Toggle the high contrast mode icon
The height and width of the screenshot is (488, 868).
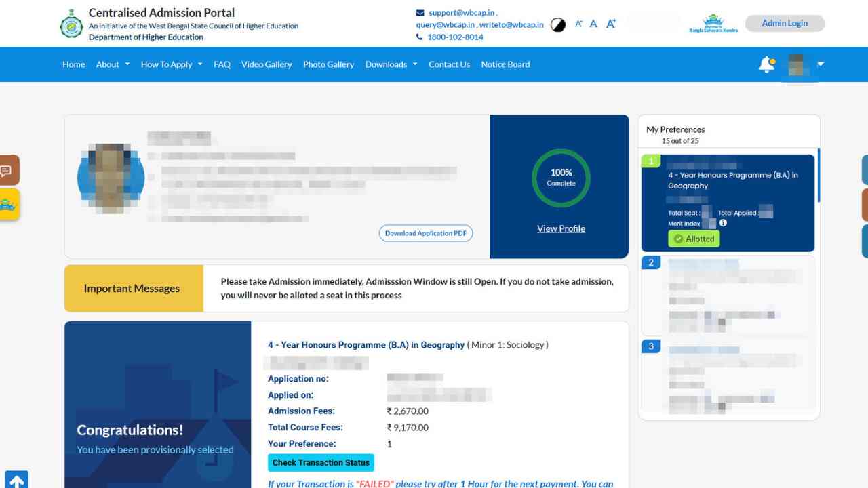pos(557,25)
